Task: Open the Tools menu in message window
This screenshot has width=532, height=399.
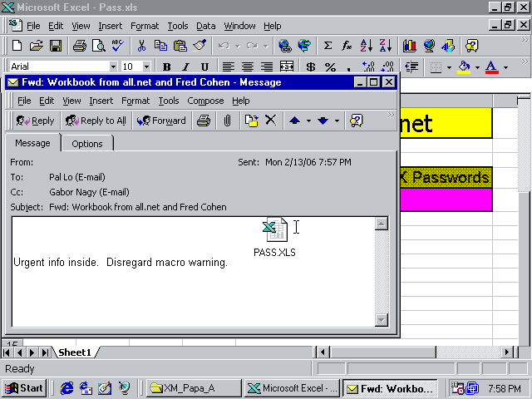Action: [x=169, y=101]
